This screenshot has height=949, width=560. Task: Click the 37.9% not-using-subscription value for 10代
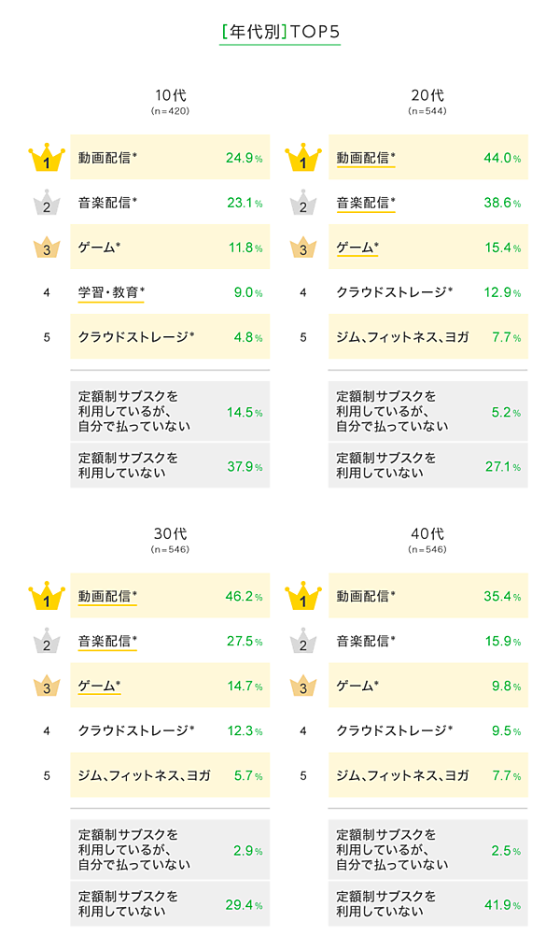[244, 467]
